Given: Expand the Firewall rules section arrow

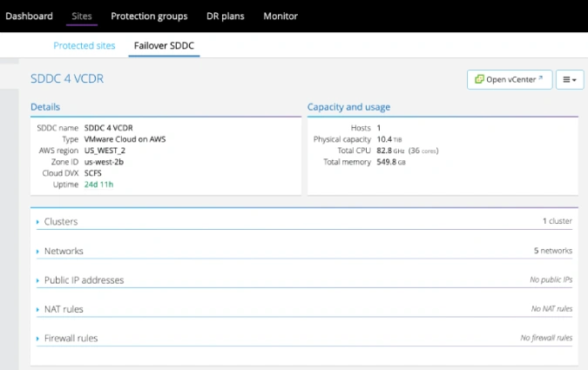Looking at the screenshot, I should (37, 339).
